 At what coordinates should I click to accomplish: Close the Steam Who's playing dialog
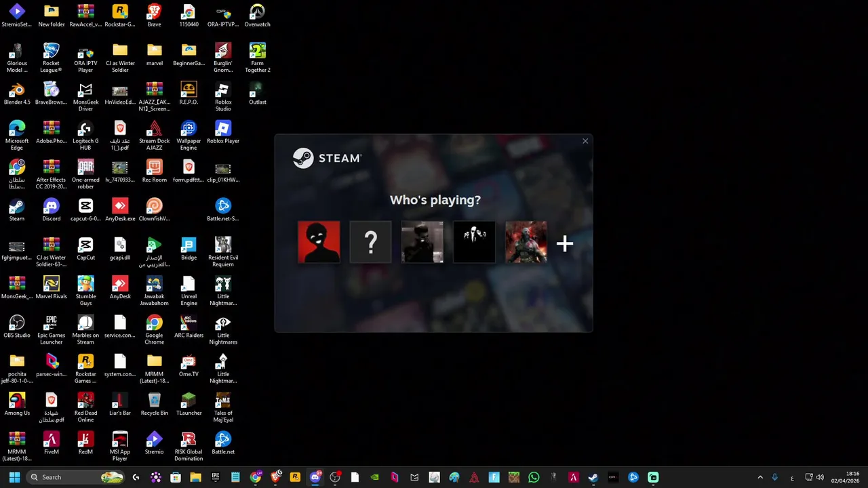pos(585,141)
